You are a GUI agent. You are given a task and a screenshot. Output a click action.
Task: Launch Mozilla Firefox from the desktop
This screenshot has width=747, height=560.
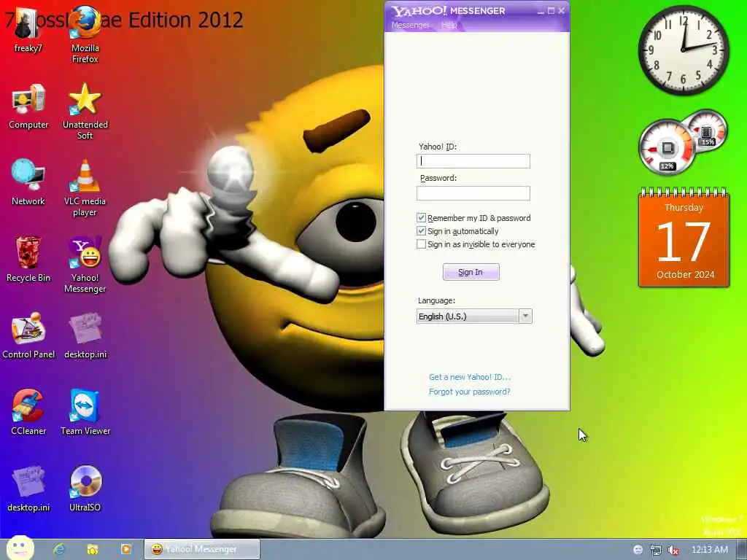(85, 34)
